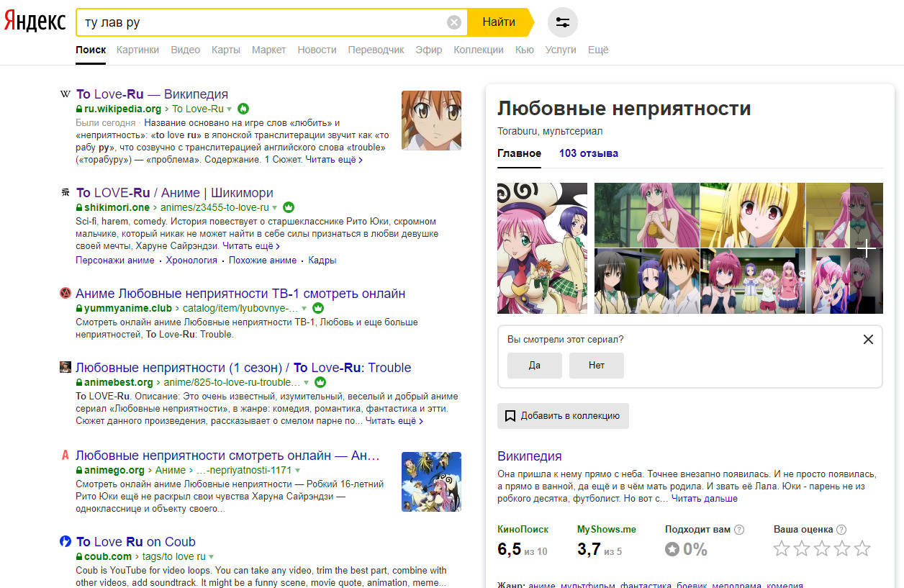The width and height of the screenshot is (904, 588).
Task: Answer "Да" to watched series question
Action: point(534,366)
